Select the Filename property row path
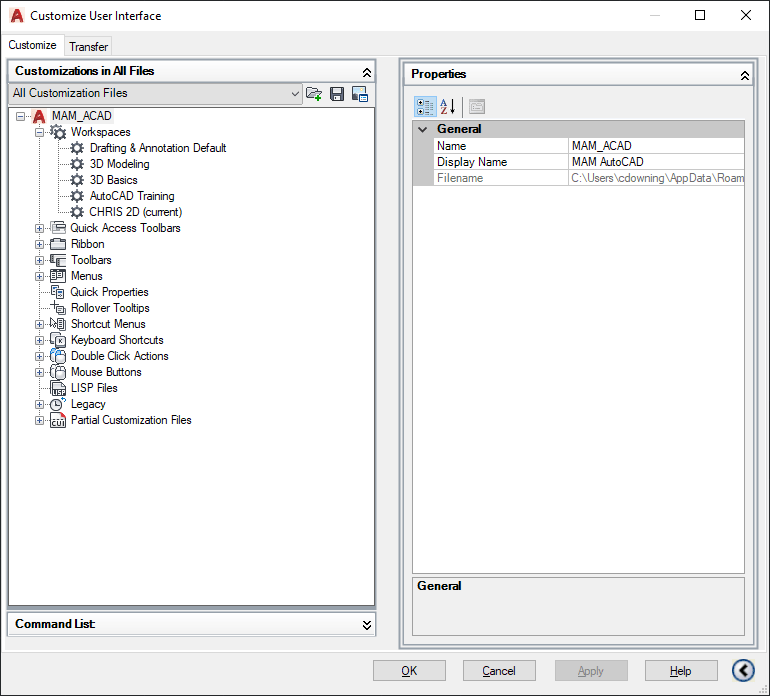This screenshot has width=770, height=696. (x=657, y=178)
